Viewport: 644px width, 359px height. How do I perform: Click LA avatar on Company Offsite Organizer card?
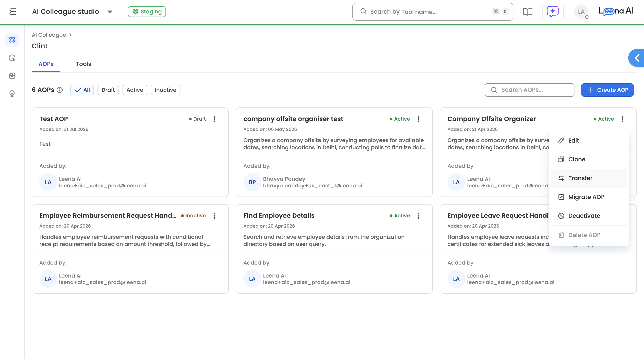pyautogui.click(x=456, y=182)
